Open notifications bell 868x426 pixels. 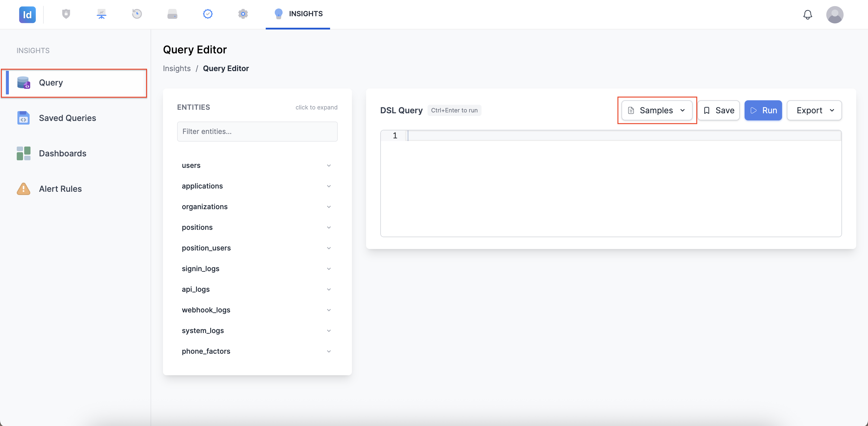click(x=808, y=14)
